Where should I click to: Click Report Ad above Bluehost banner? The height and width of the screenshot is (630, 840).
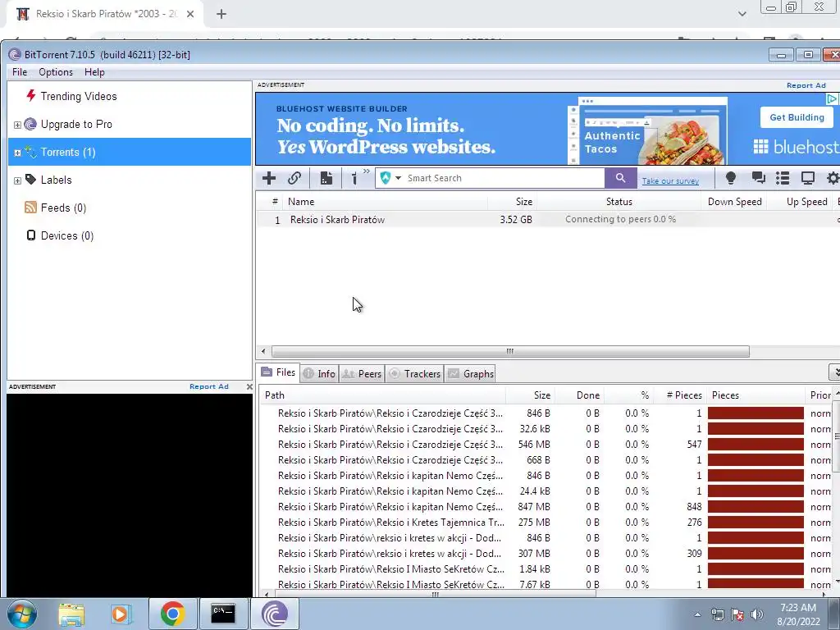click(x=806, y=85)
